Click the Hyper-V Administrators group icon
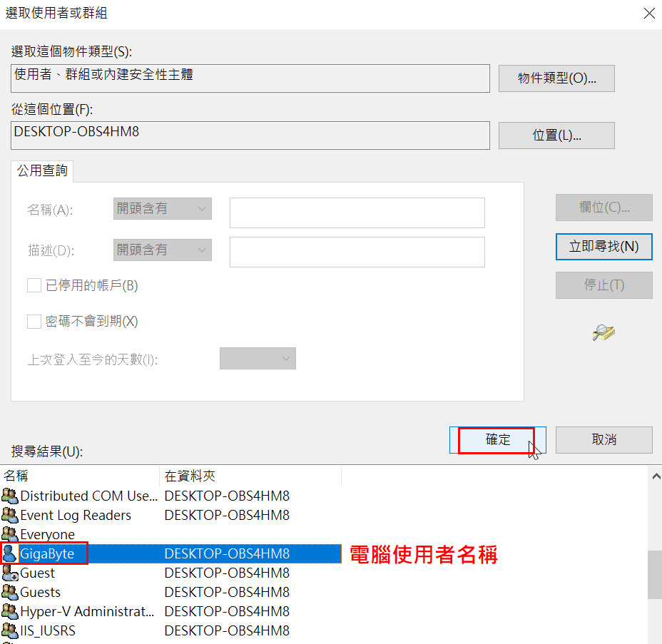This screenshot has height=644, width=662. 10,612
